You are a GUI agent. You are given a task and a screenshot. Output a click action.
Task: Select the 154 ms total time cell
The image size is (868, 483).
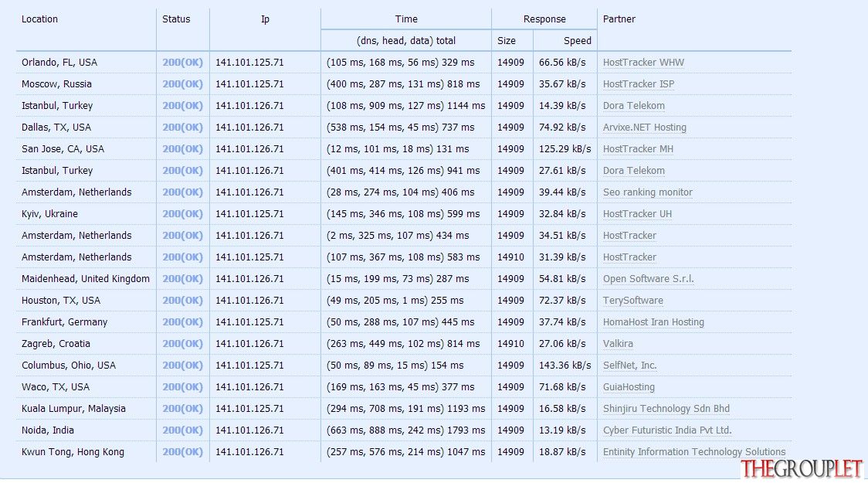point(395,365)
